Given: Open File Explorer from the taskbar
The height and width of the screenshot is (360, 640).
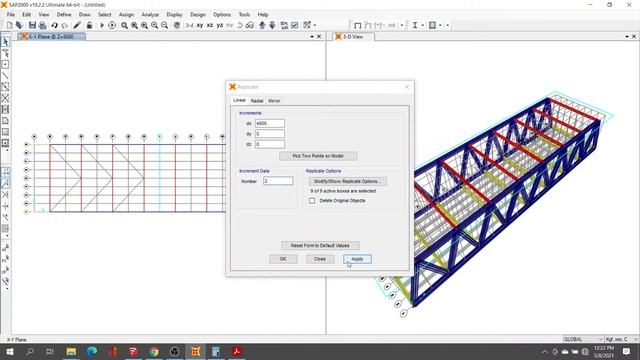Looking at the screenshot, I should tap(71, 351).
